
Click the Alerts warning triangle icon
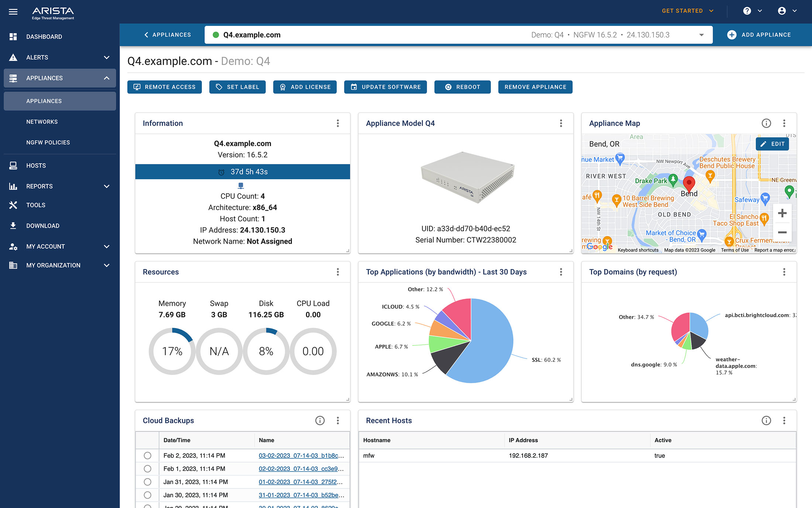(x=13, y=57)
